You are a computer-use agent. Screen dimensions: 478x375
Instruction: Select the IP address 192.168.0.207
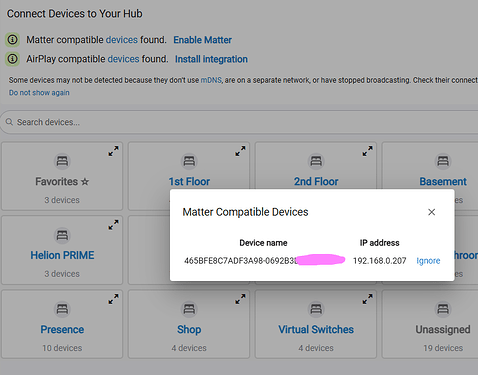[380, 261]
